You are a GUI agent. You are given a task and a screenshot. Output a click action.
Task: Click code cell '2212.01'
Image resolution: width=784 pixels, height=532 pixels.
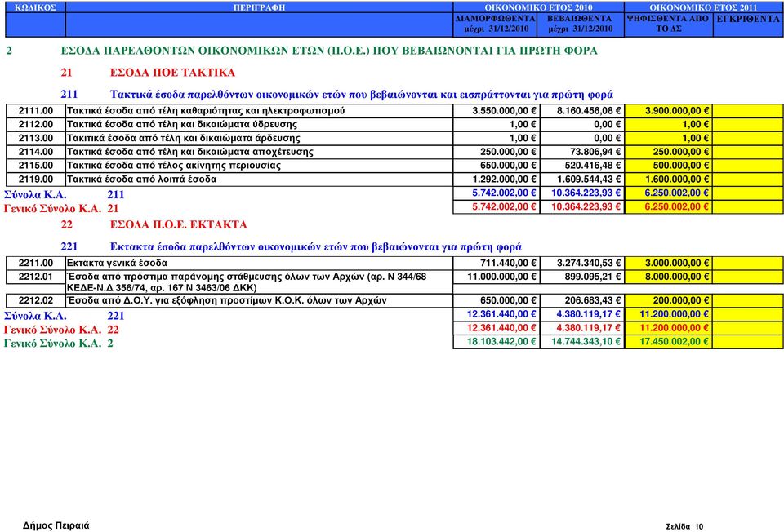click(x=35, y=277)
